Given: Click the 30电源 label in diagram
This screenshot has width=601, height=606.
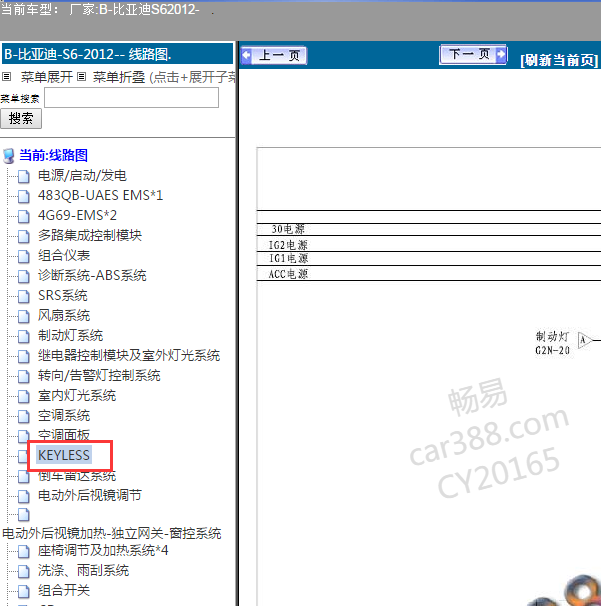Looking at the screenshot, I should coord(288,229).
